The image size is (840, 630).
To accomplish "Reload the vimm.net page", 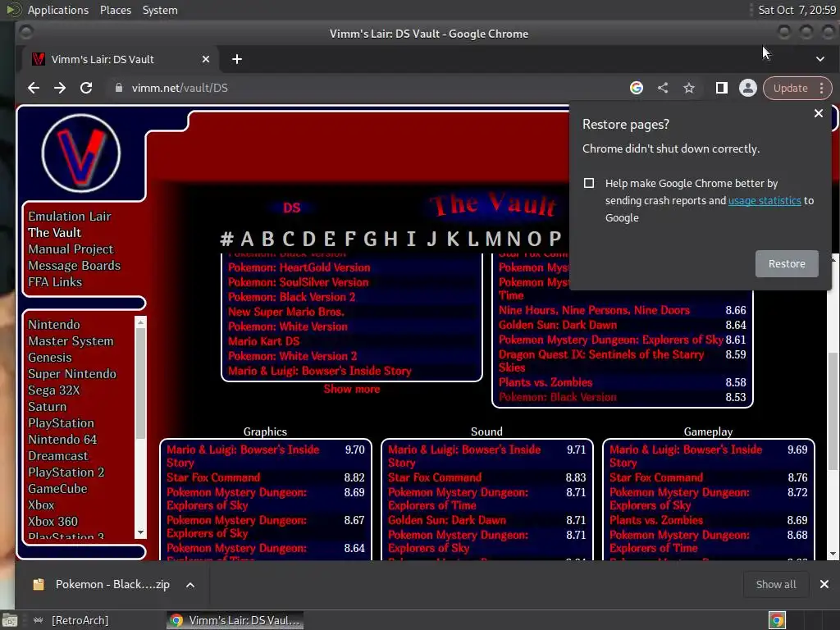I will pyautogui.click(x=85, y=88).
